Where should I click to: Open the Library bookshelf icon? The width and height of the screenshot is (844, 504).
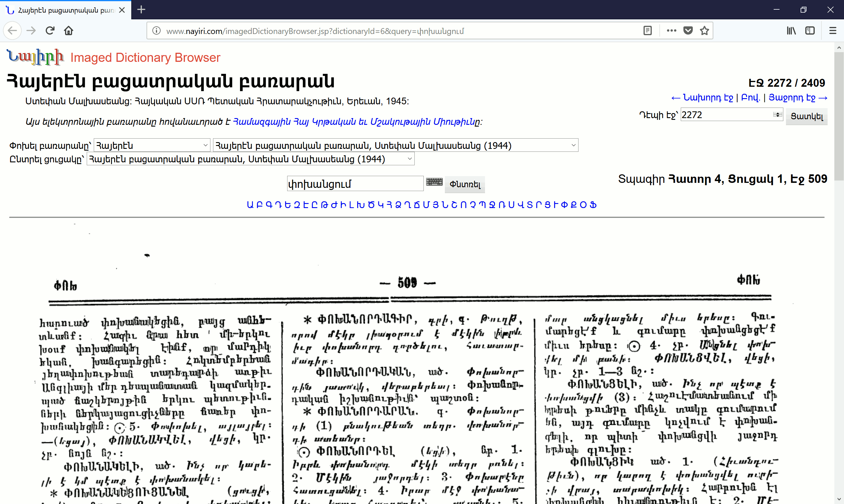tap(791, 30)
